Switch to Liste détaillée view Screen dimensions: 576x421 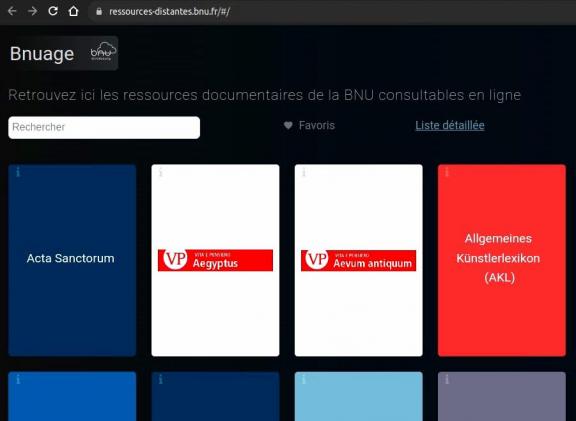(450, 125)
